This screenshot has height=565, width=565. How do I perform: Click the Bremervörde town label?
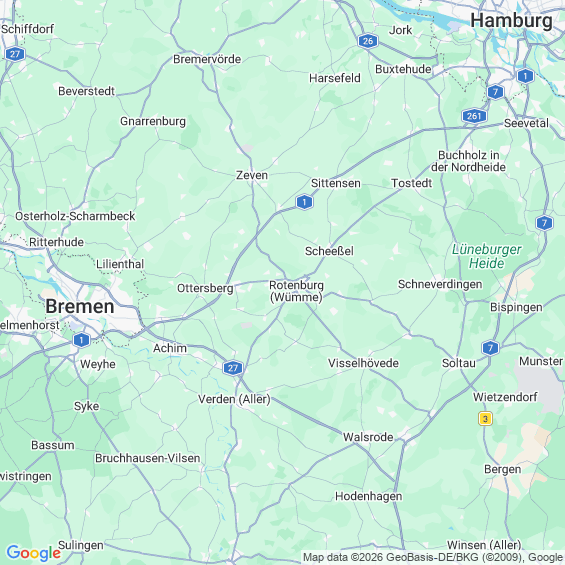[207, 59]
